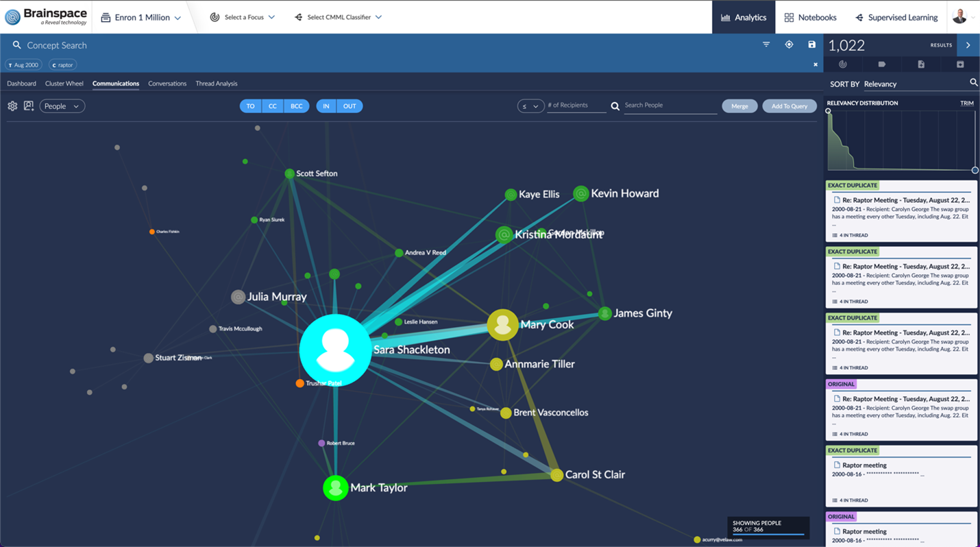Expand the results panel arrow
The height and width of the screenshot is (547, 980).
968,45
